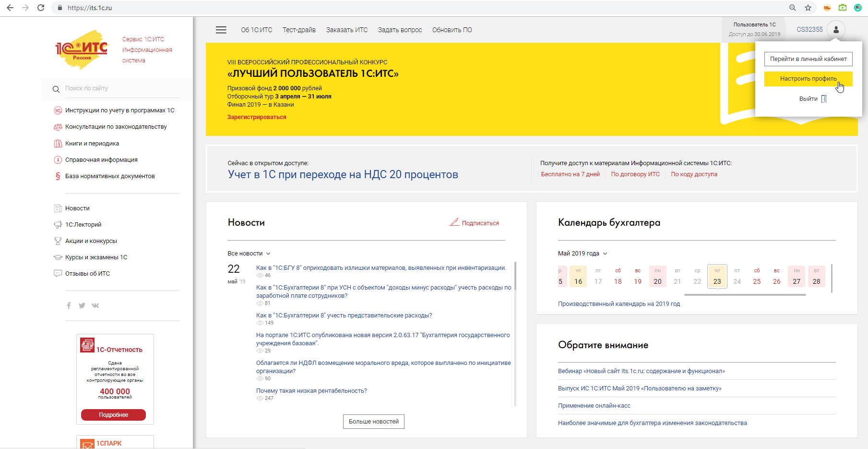Image resolution: width=868 pixels, height=449 pixels.
Task: Click the browser address bar URL
Action: point(90,8)
